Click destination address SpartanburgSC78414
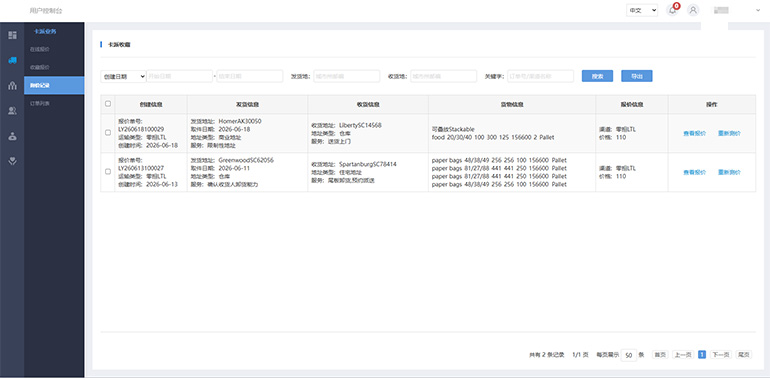 tap(368, 164)
